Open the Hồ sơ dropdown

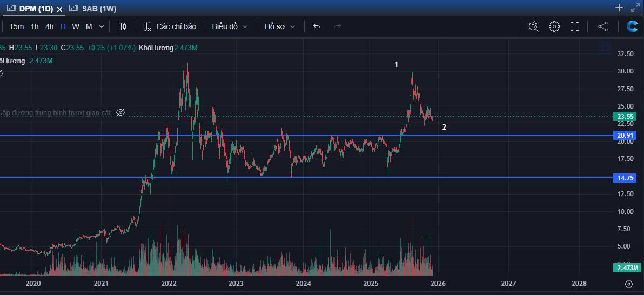click(280, 26)
